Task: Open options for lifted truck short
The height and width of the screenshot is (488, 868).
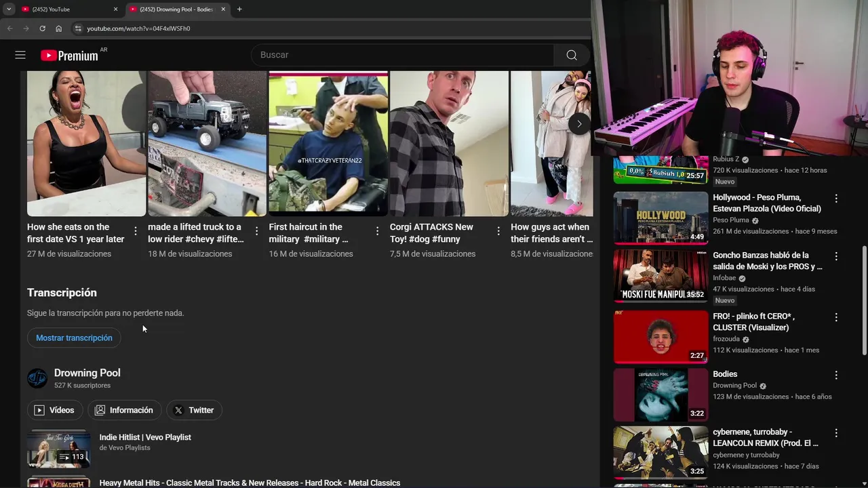Action: click(256, 231)
